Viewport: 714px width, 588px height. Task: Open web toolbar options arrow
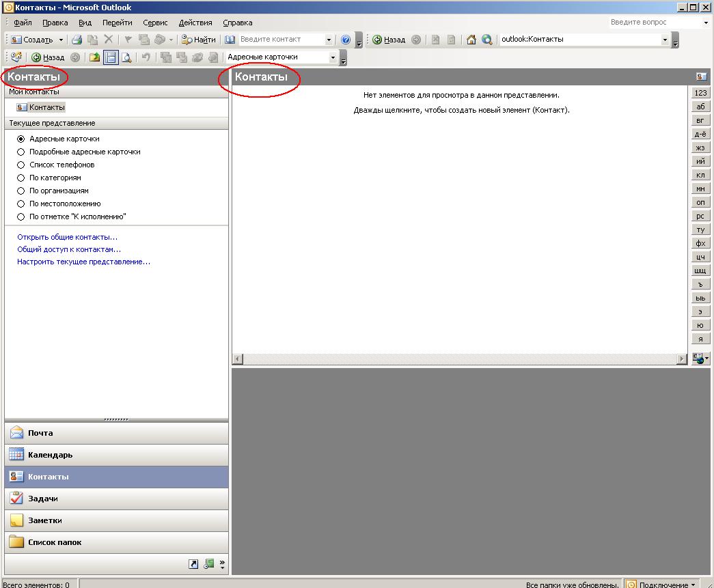click(675, 40)
